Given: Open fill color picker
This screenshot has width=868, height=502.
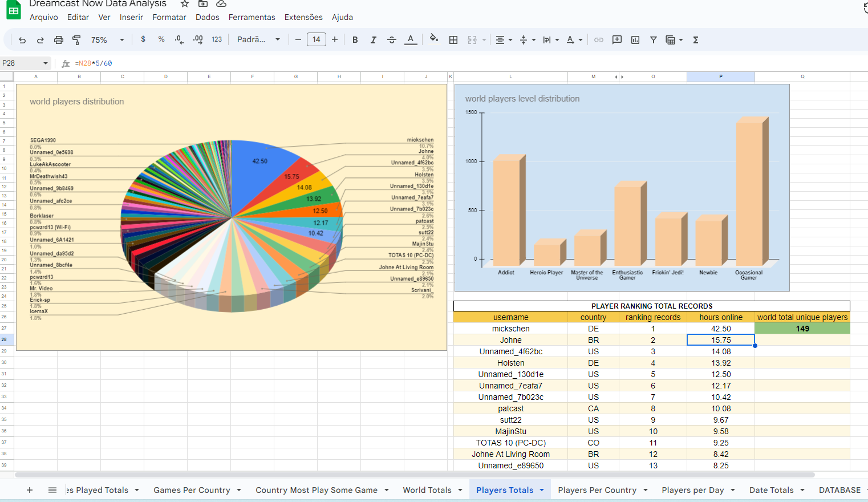Looking at the screenshot, I should point(434,39).
